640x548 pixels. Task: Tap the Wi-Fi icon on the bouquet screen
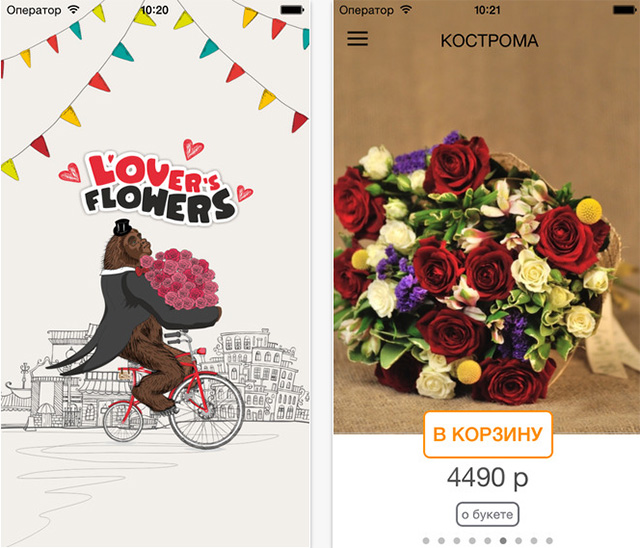(x=406, y=9)
